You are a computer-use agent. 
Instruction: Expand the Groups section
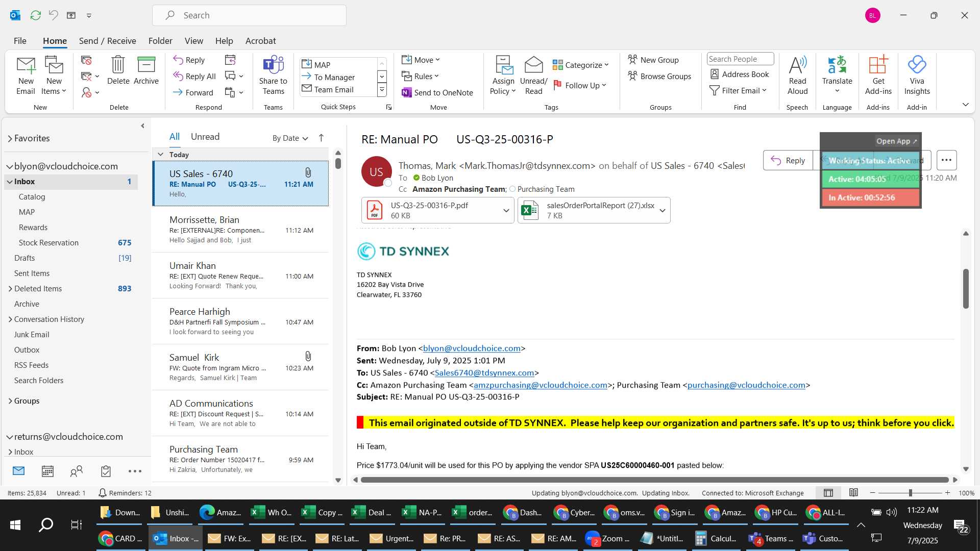[x=10, y=401]
